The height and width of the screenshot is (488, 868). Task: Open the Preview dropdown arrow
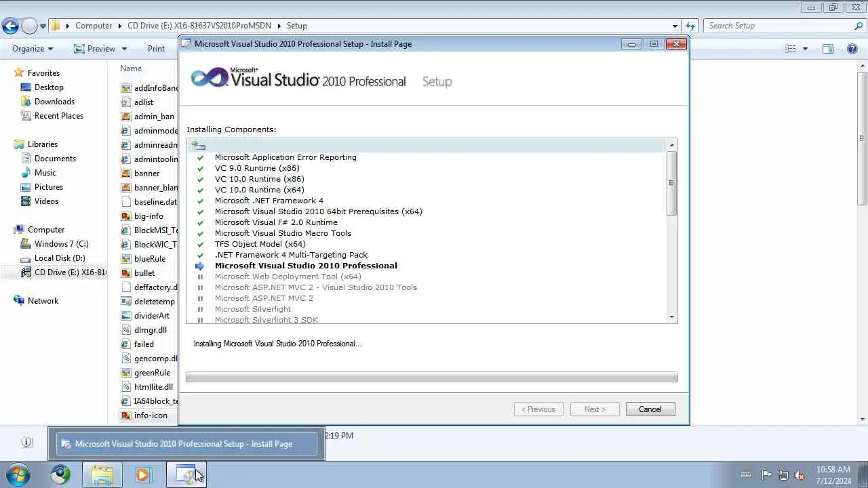(124, 49)
